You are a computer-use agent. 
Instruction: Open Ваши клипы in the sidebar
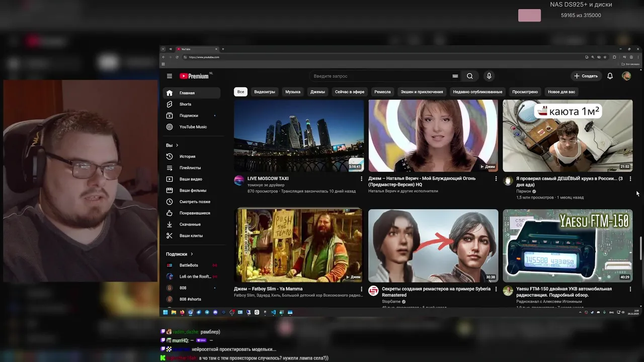(x=192, y=236)
